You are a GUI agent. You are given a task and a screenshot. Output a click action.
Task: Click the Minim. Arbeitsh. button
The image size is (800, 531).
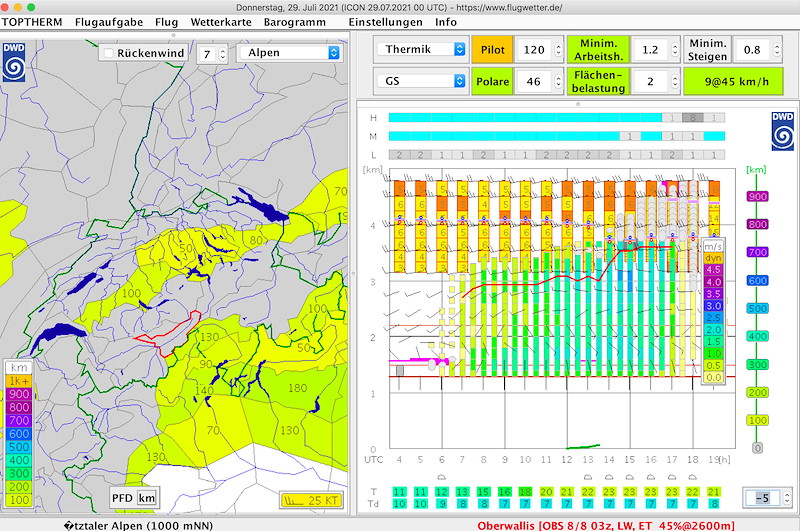(598, 49)
